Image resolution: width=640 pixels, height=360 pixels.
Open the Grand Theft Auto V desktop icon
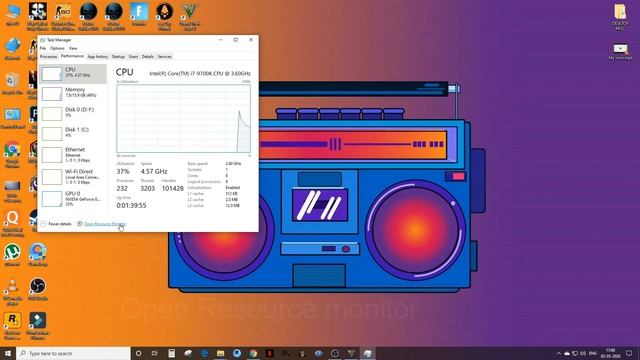pos(189,16)
